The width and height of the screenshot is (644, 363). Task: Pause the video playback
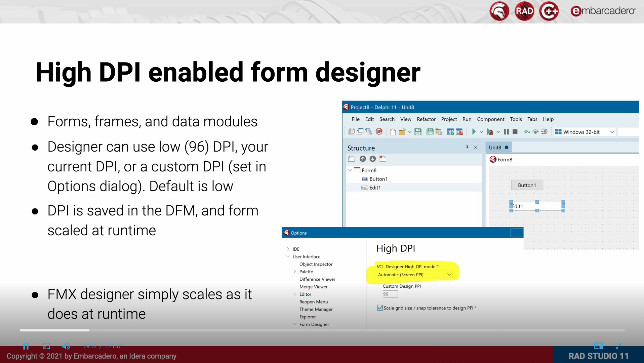(x=26, y=346)
